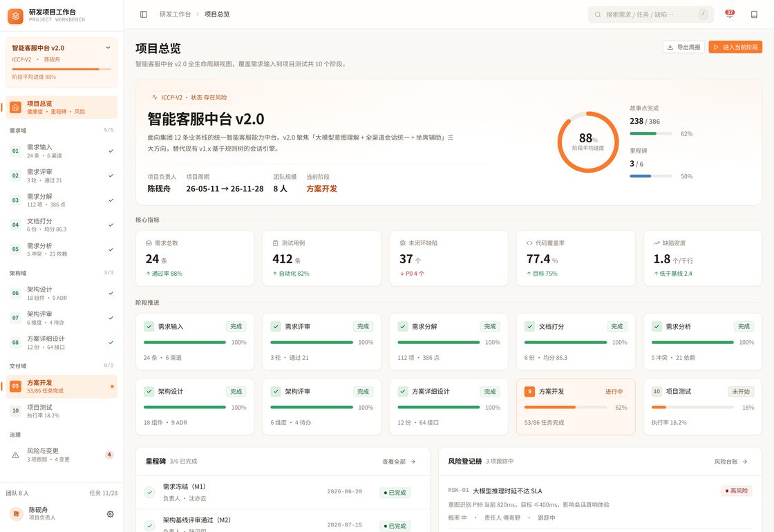The image size is (774, 532).
Task: Click the 已完成 tag for 需求冻结 (M1)
Action: pos(395,493)
